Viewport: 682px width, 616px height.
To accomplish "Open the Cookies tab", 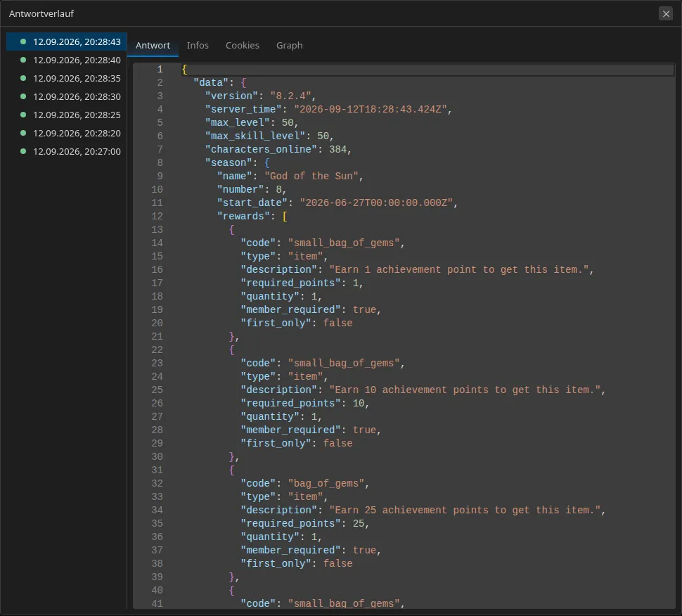I will click(x=243, y=45).
